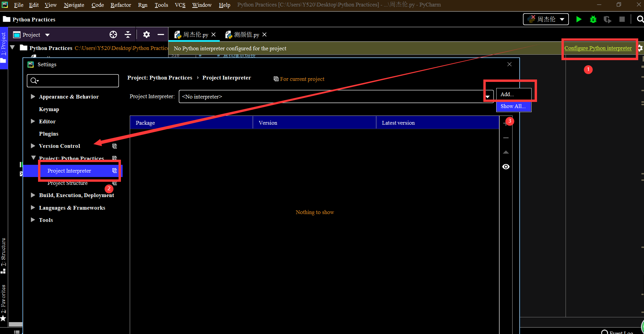Close the 测颜值.py editor tab
The height and width of the screenshot is (334, 644).
pyautogui.click(x=265, y=35)
